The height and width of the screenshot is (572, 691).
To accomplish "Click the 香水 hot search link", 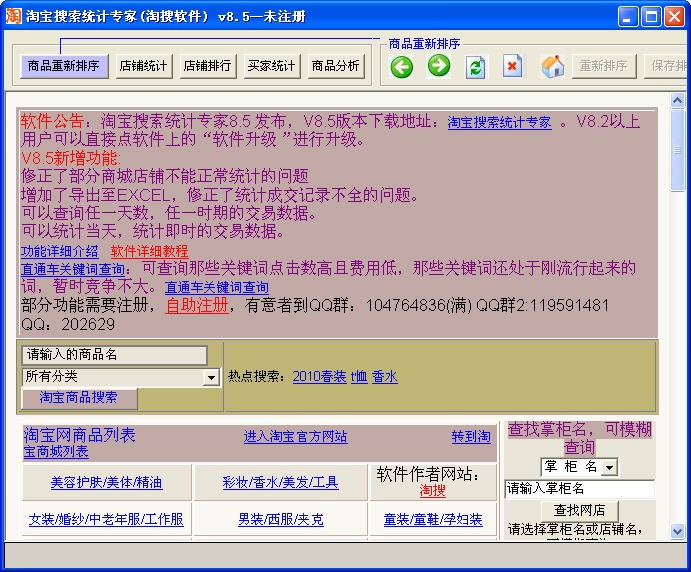I will (385, 376).
